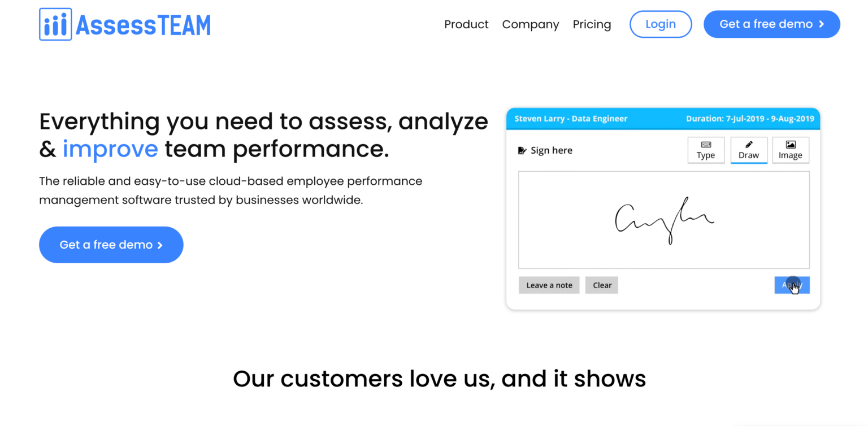Image resolution: width=868 pixels, height=426 pixels.
Task: Switch to the Image signature tab
Action: click(791, 150)
